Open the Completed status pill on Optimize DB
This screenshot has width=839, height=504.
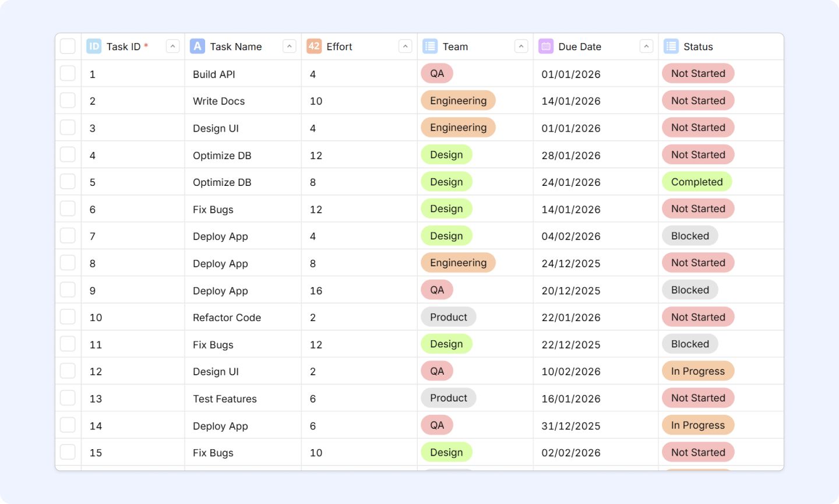697,182
